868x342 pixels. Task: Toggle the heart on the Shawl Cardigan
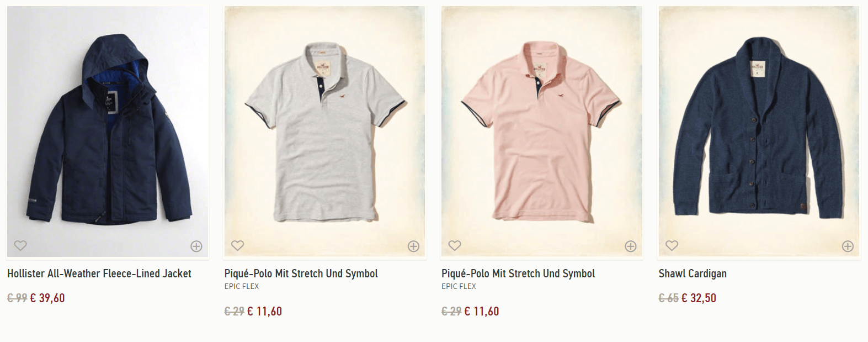coord(672,245)
